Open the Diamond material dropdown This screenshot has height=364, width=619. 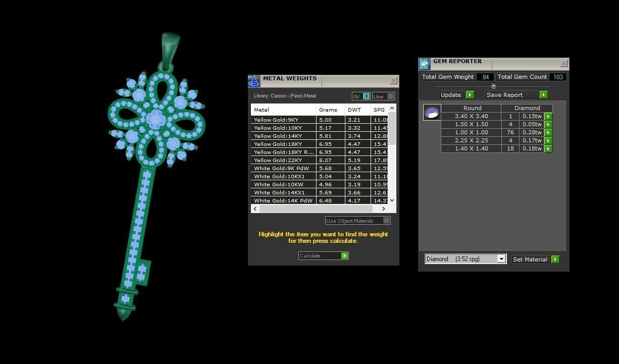(501, 259)
